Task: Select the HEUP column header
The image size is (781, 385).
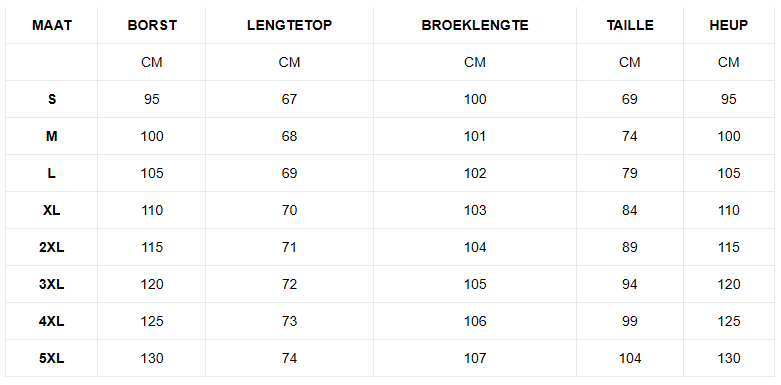Action: [x=729, y=25]
